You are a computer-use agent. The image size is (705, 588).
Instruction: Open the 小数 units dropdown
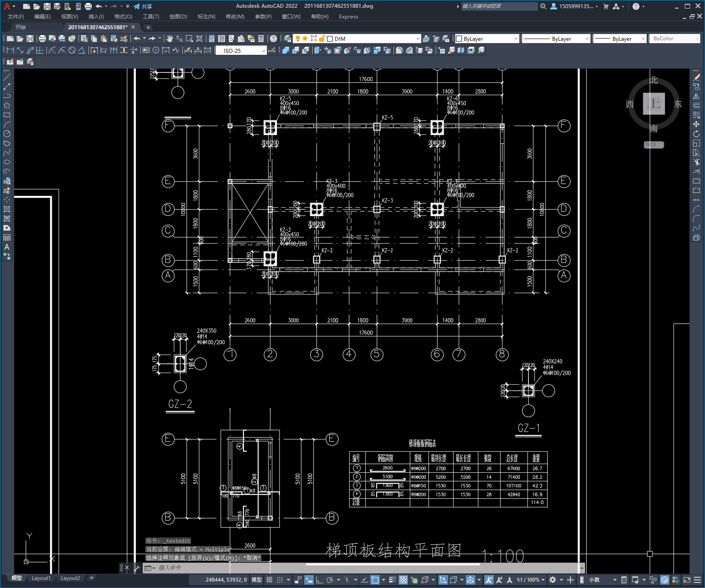[x=603, y=580]
